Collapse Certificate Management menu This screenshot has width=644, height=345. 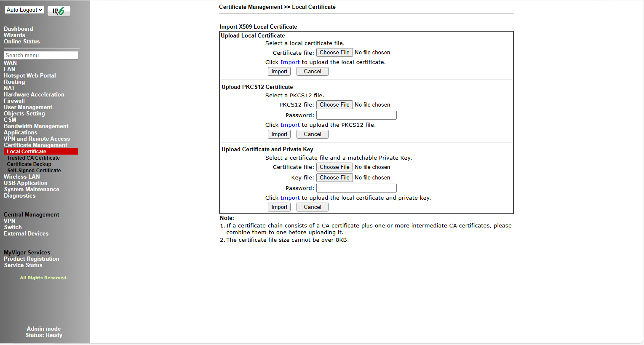click(x=35, y=145)
